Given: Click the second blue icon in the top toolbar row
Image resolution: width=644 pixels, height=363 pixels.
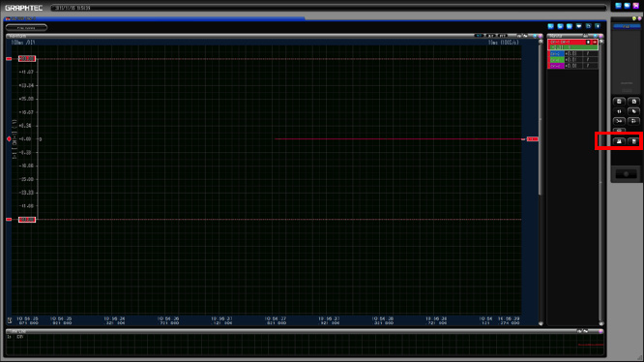Looking at the screenshot, I should tap(560, 26).
